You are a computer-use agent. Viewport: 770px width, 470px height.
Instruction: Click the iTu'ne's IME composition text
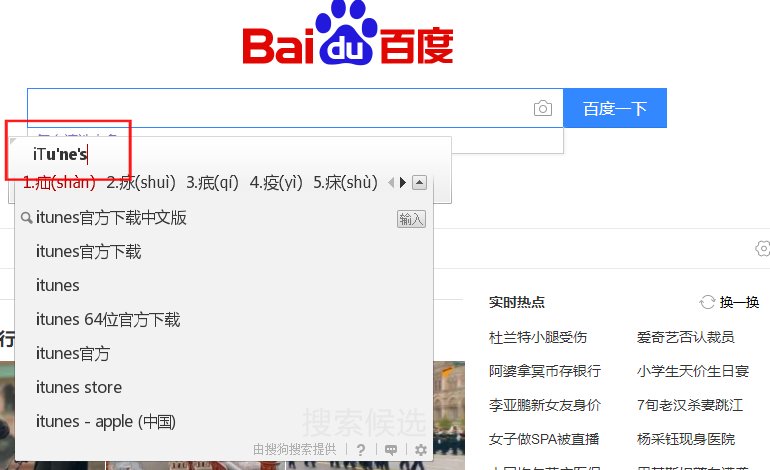pyautogui.click(x=60, y=154)
